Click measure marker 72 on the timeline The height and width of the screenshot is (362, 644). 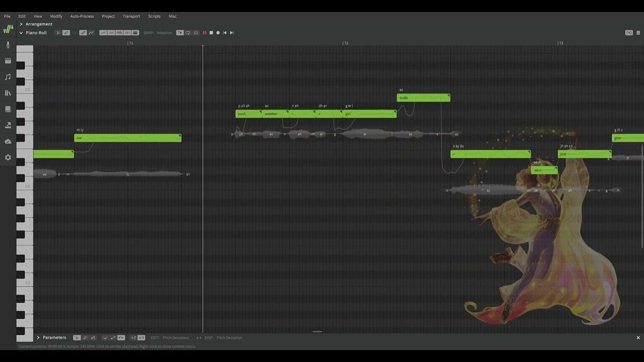pos(346,43)
